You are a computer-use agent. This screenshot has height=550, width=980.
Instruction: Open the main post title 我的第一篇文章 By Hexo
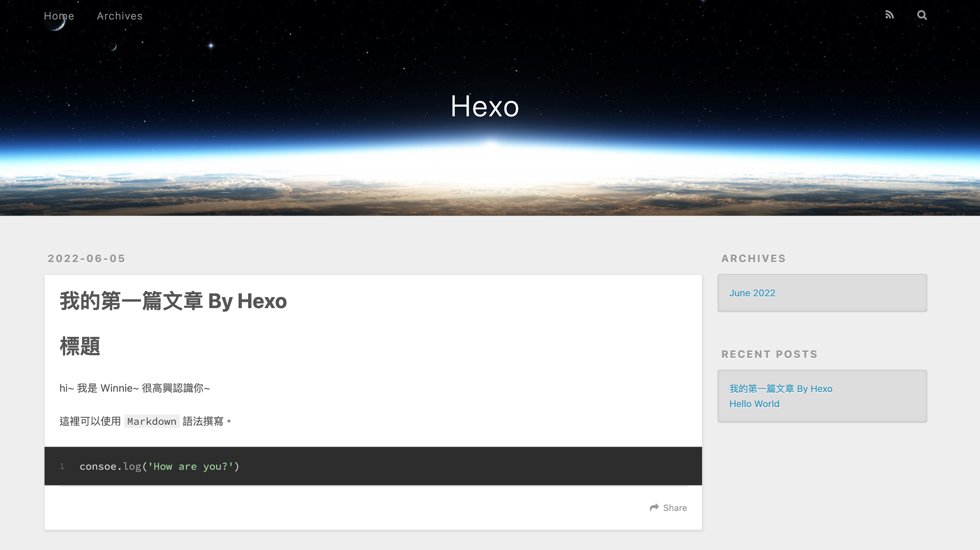pos(173,301)
